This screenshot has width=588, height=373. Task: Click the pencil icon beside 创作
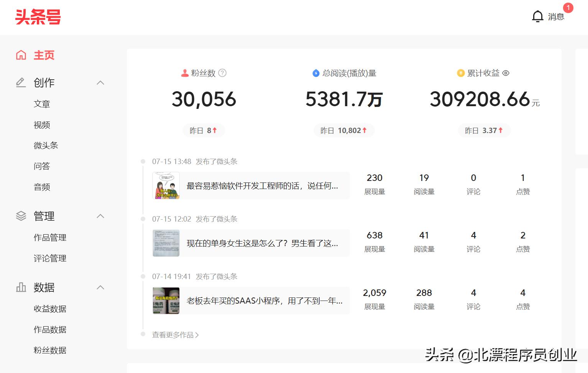(x=21, y=82)
